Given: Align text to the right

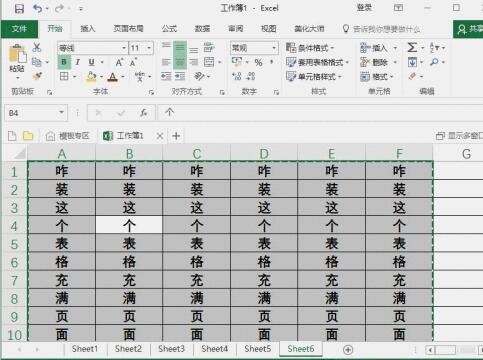Looking at the screenshot, I should pyautogui.click(x=194, y=62).
